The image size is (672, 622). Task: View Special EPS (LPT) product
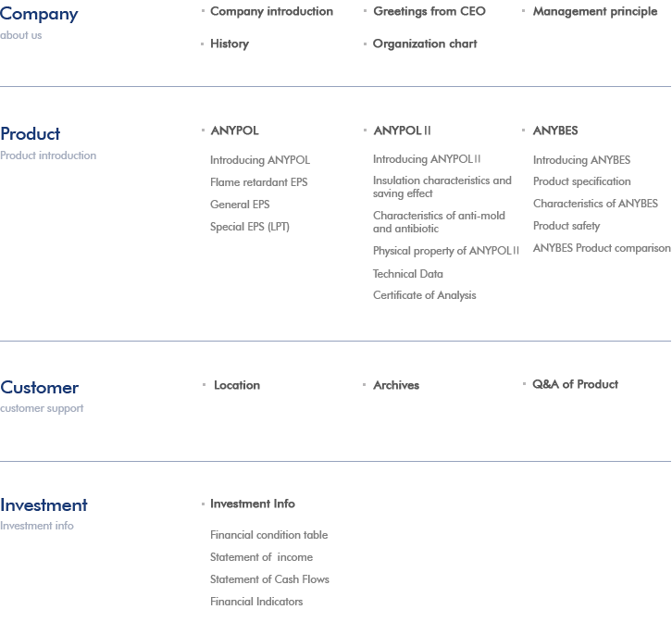click(x=249, y=227)
